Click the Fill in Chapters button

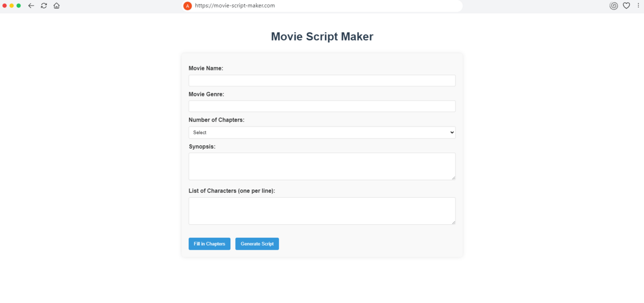(209, 244)
